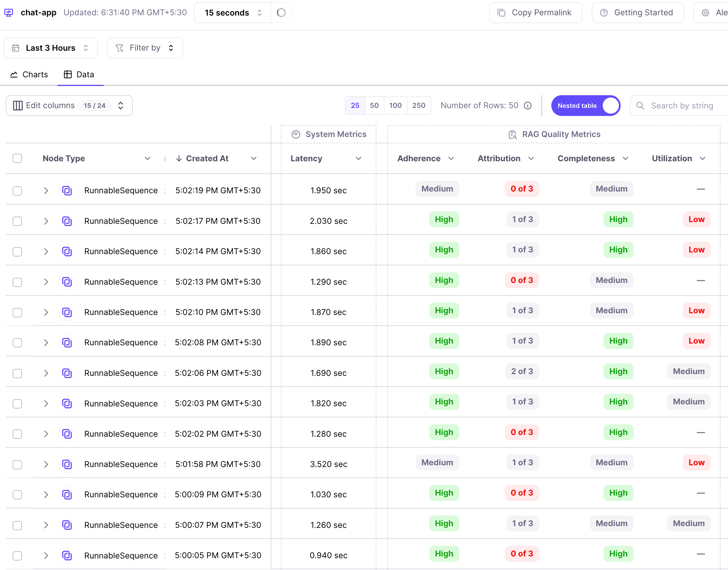
Task: Click the 0 of 3 badge in 5:02:19 PM row
Action: click(x=522, y=189)
